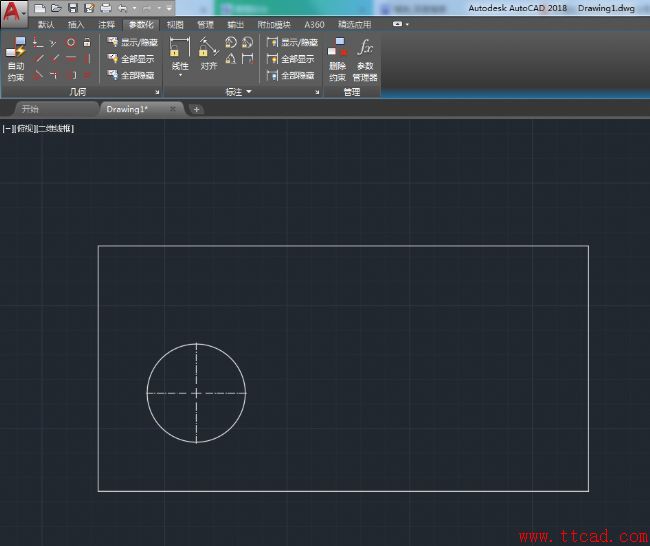Open the Redo history dropdown arrow
This screenshot has height=546, width=650.
pyautogui.click(x=159, y=8)
